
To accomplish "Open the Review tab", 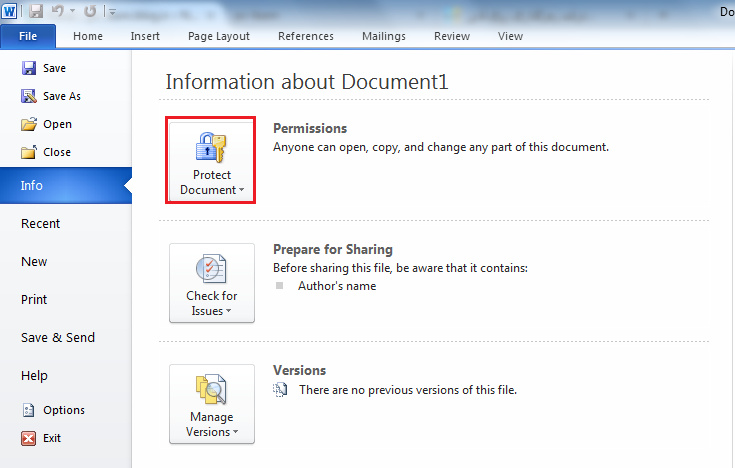I will [451, 36].
